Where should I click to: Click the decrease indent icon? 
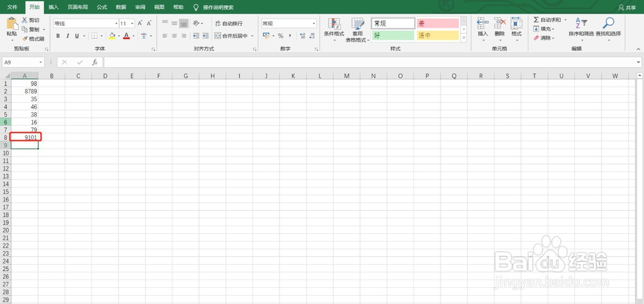196,36
